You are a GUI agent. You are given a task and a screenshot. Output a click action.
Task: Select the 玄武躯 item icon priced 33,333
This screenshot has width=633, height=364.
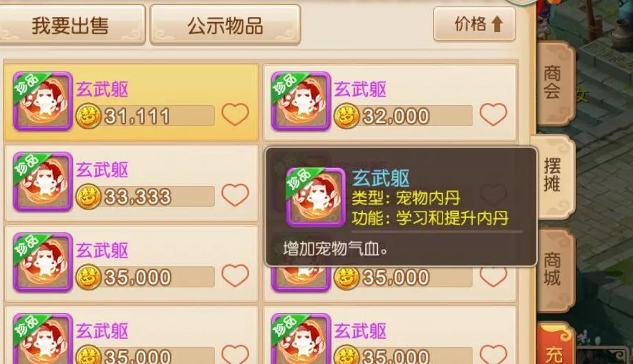click(43, 182)
